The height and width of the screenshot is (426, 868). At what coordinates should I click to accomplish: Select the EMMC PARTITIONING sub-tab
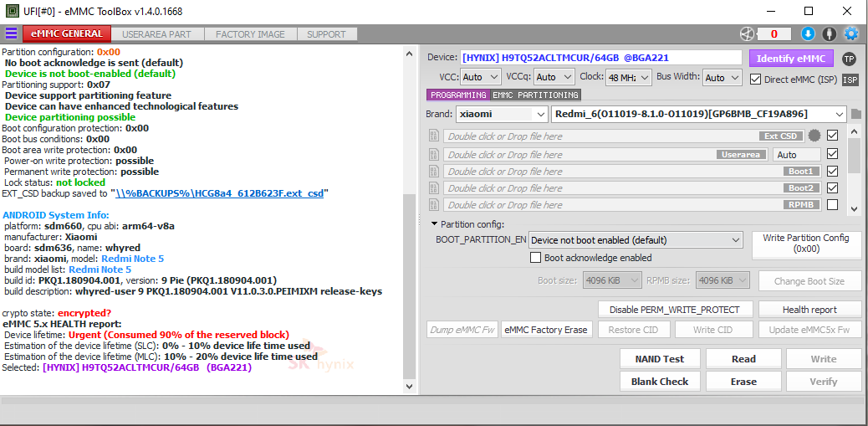(535, 95)
